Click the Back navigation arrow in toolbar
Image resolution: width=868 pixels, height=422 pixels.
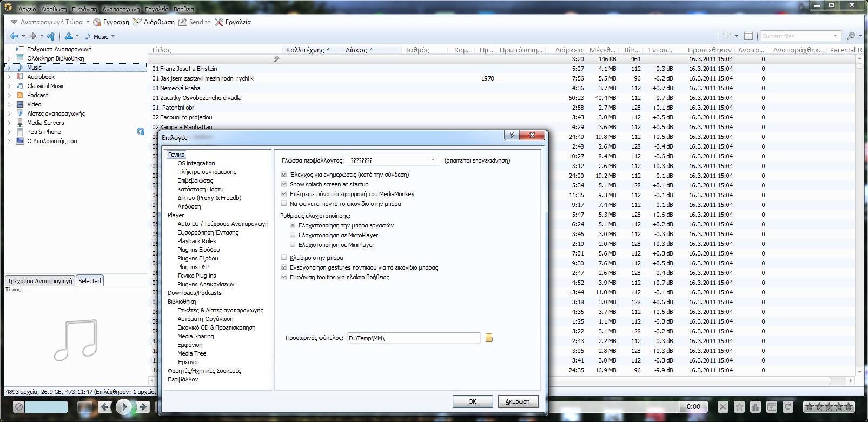(x=14, y=36)
